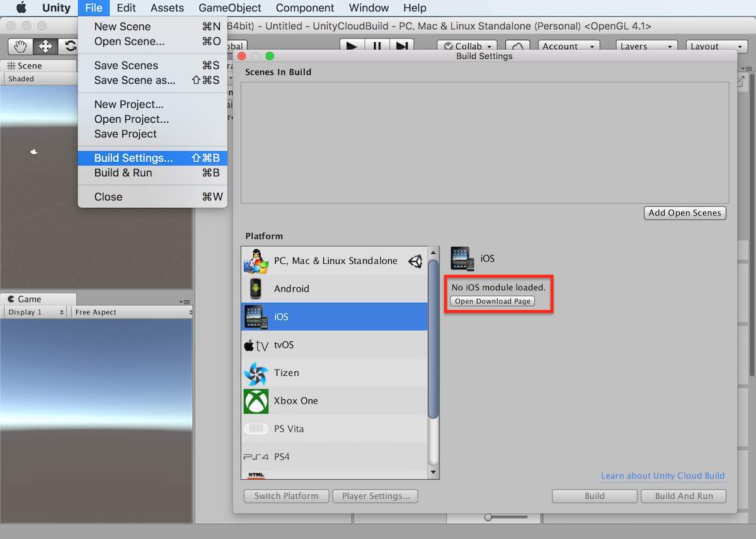Open the GameObject menu

(x=230, y=8)
